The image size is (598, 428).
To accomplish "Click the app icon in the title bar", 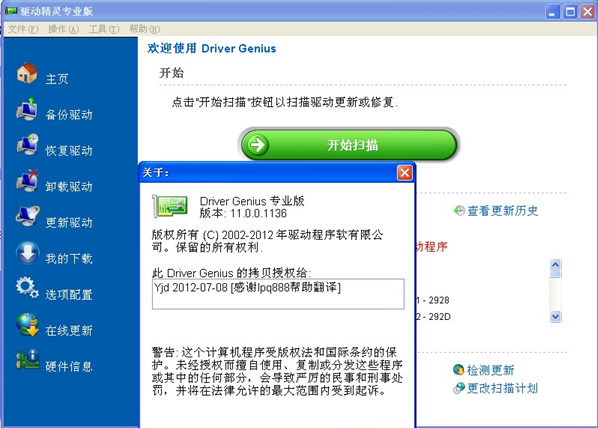I will (11, 11).
